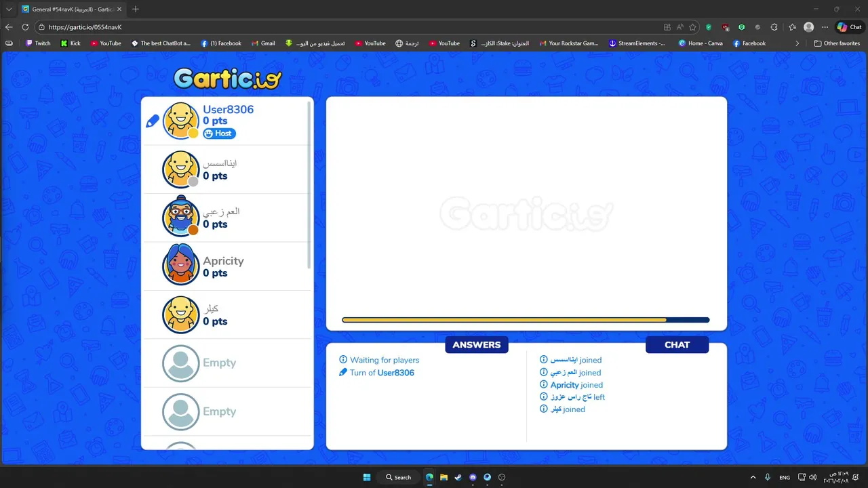Open the new tab plus button
The height and width of the screenshot is (488, 868).
point(136,9)
